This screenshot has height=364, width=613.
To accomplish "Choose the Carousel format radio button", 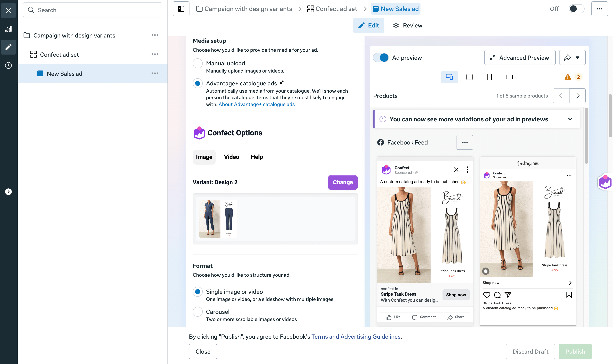I will pos(198,312).
